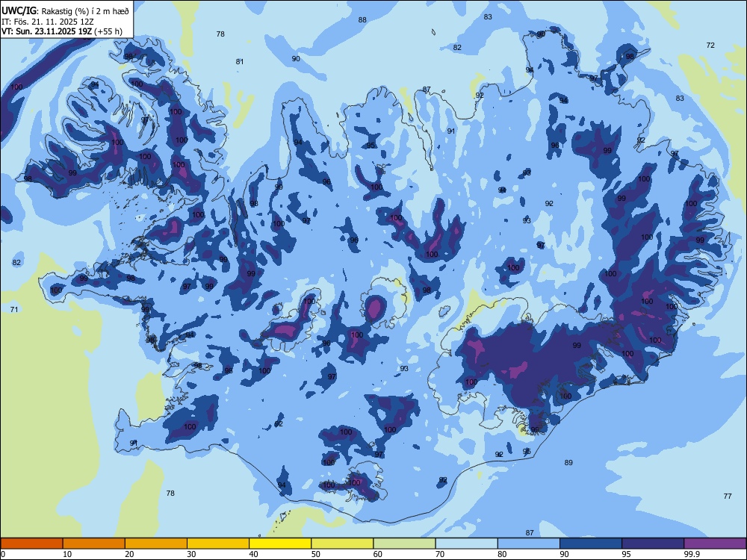The height and width of the screenshot is (560, 747).
Task: Click the 'VT: Sun. 23.11.2025 19Z' valid time
Action: pos(46,31)
